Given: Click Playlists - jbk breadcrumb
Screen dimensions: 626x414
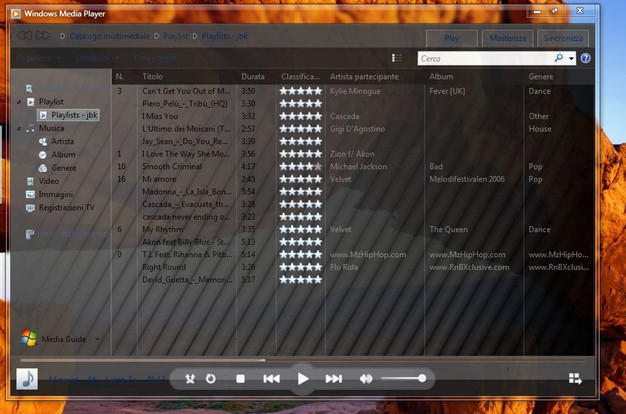Looking at the screenshot, I should (225, 36).
